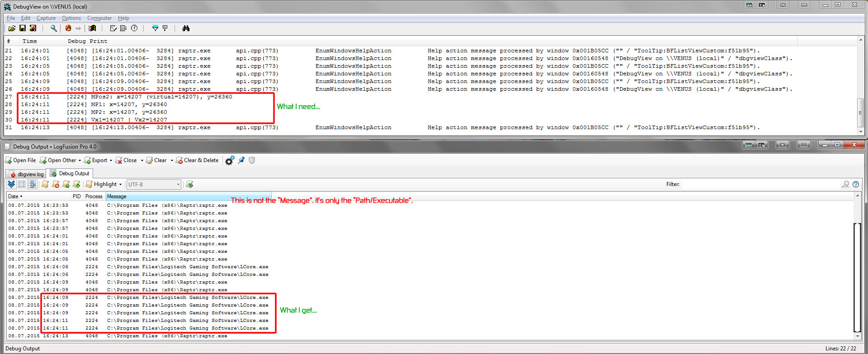Image resolution: width=868 pixels, height=354 pixels.
Task: Expand the Highlight dropdown
Action: [120, 185]
